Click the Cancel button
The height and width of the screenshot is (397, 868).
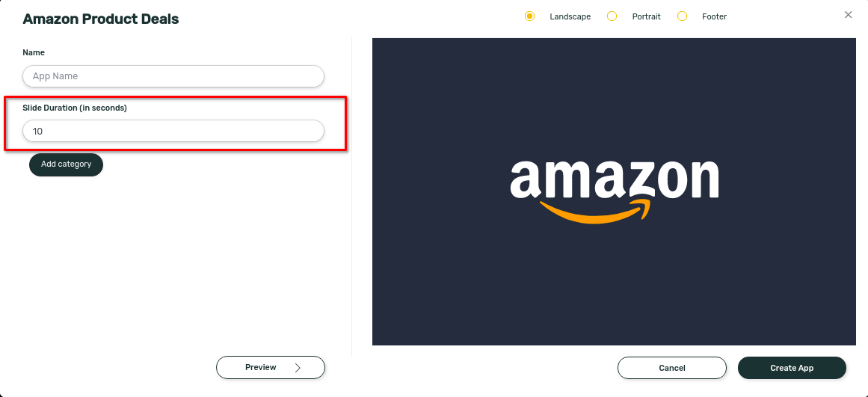point(672,368)
